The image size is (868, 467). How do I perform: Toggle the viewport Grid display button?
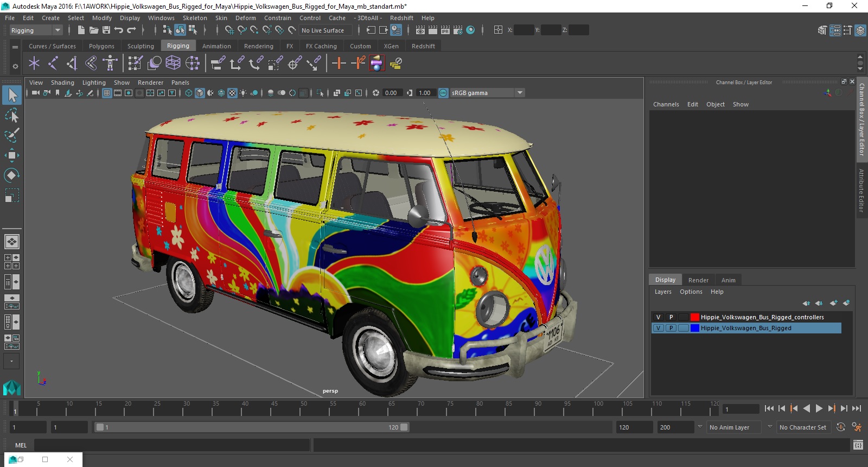tap(107, 93)
